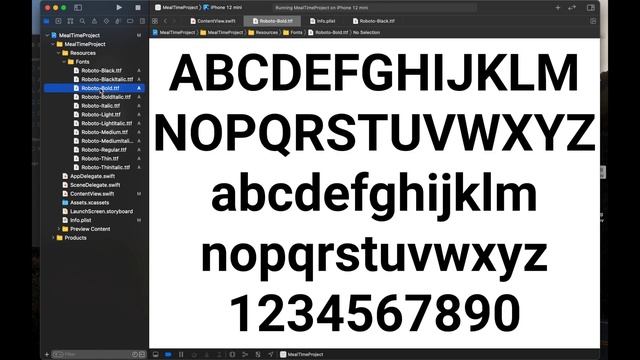640x360 pixels.
Task: Click 'No Selection' in the jump bar
Action: pyautogui.click(x=366, y=32)
